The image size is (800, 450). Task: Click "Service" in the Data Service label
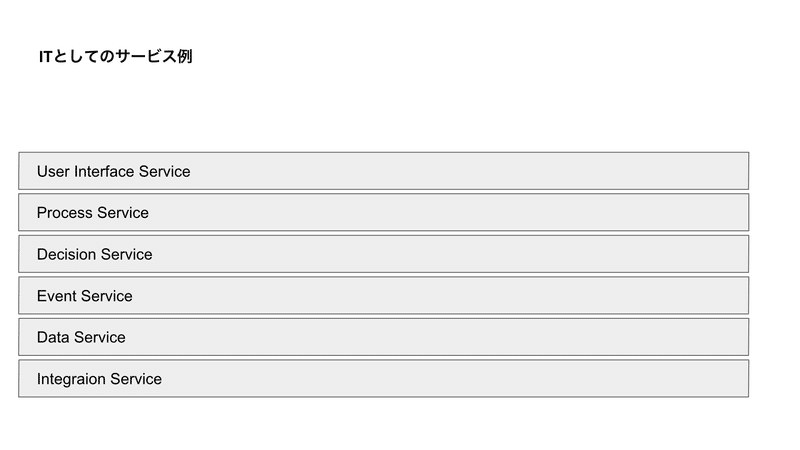tap(99, 337)
